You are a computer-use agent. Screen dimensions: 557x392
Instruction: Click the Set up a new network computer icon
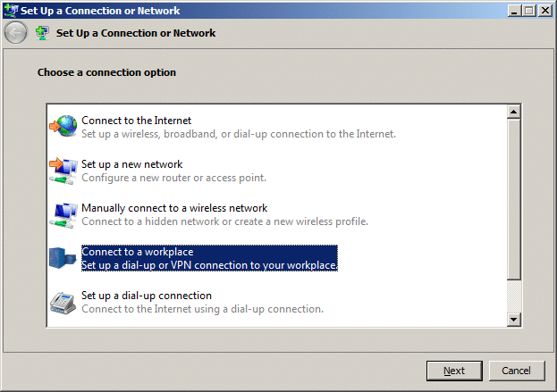point(63,171)
